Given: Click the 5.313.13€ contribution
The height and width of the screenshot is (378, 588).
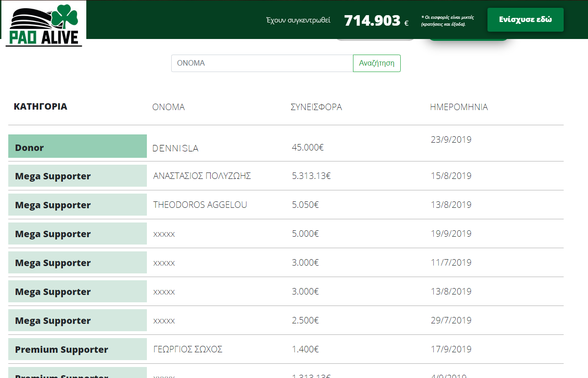Looking at the screenshot, I should pos(311,176).
